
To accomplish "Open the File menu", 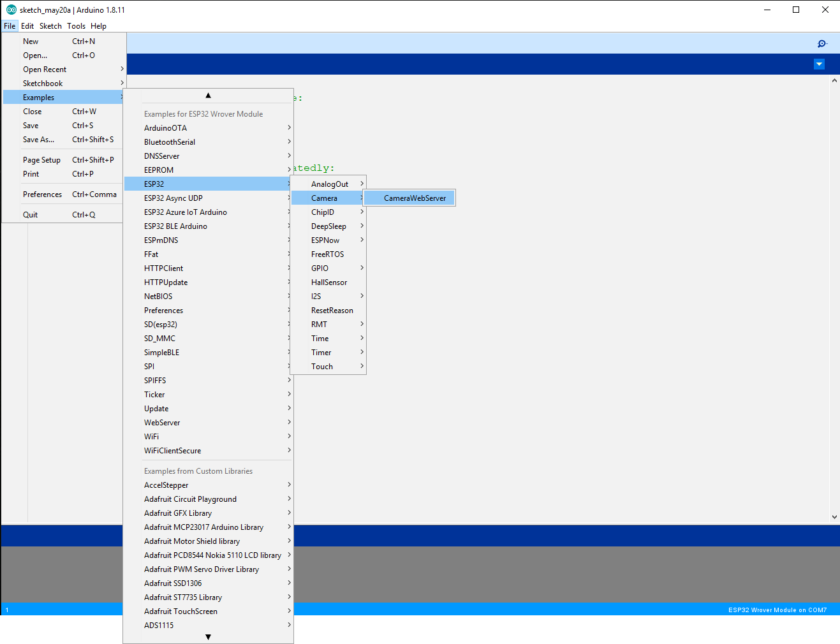I will 10,26.
